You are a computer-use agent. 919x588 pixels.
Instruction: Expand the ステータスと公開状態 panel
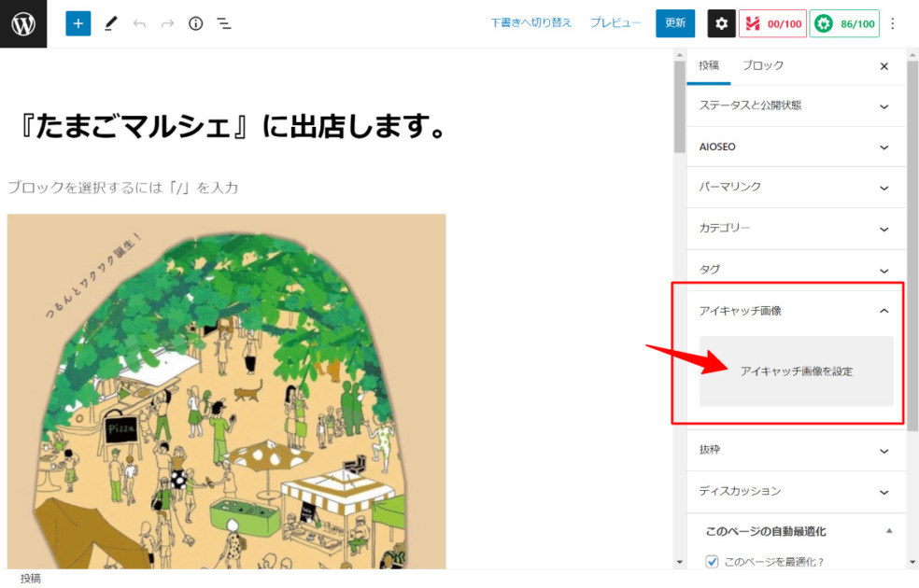click(x=796, y=105)
